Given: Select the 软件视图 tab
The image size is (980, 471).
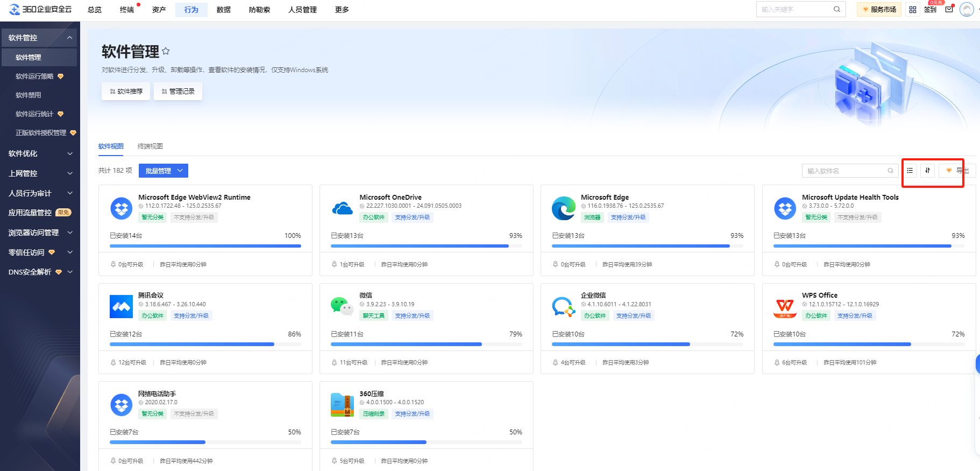Looking at the screenshot, I should coord(111,146).
